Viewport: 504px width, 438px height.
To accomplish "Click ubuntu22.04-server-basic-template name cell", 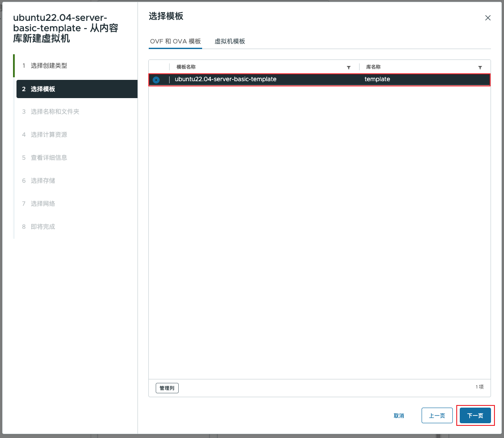I will [225, 79].
